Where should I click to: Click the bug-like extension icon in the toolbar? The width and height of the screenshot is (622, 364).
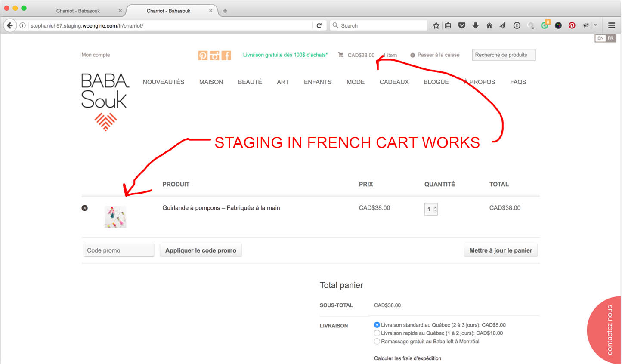pos(586,25)
